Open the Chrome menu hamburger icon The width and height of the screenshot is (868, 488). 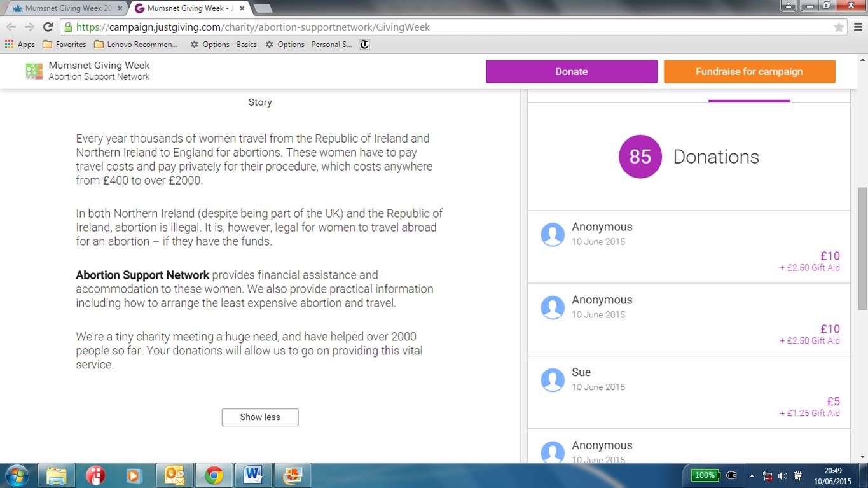(857, 27)
